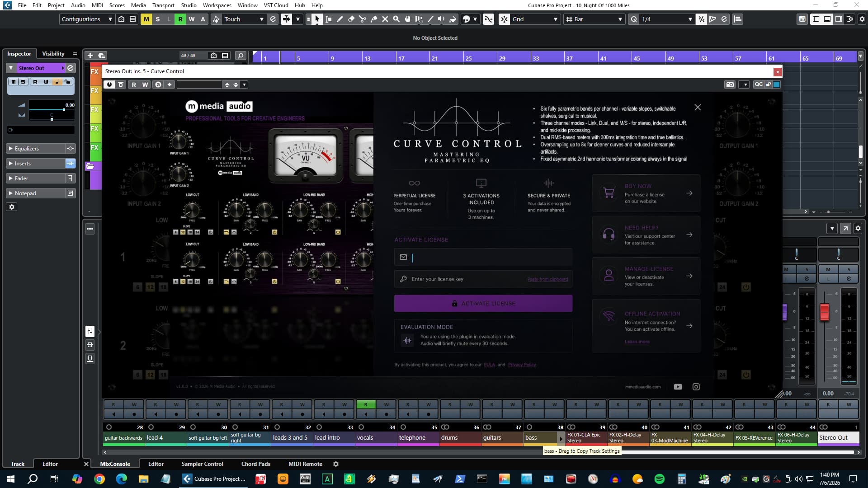Toggle global Solo state S button
868x488 pixels.
pos(157,19)
